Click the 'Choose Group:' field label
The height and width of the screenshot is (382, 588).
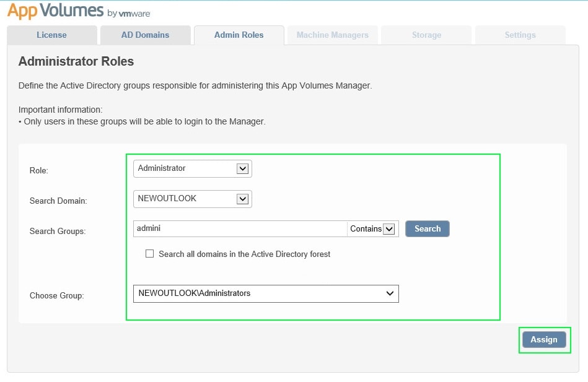[56, 296]
